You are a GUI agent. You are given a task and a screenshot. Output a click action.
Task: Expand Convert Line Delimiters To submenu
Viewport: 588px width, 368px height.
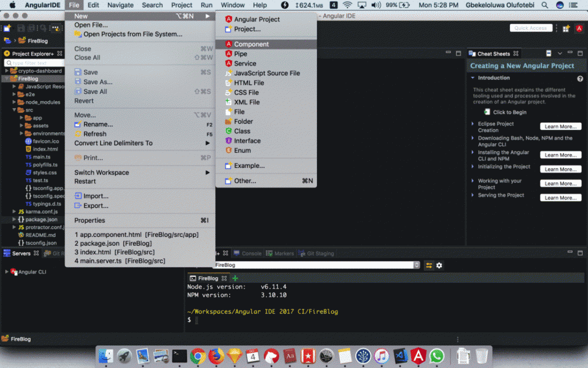point(140,143)
